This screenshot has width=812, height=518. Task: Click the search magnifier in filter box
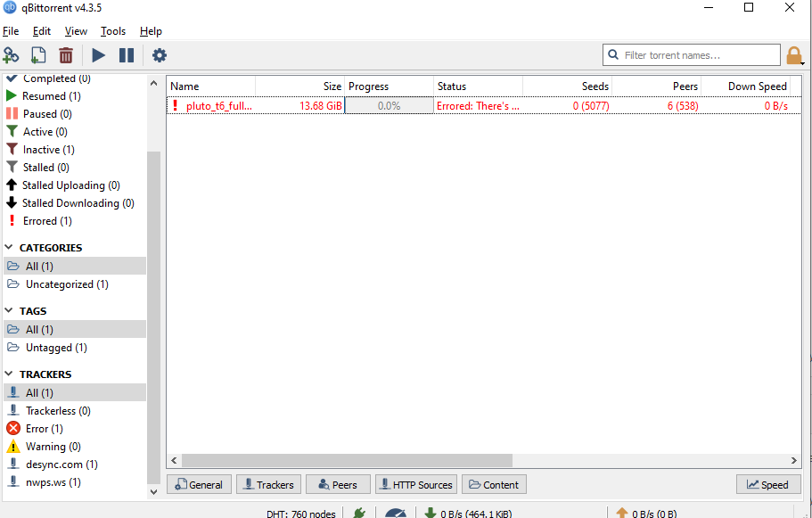(613, 55)
